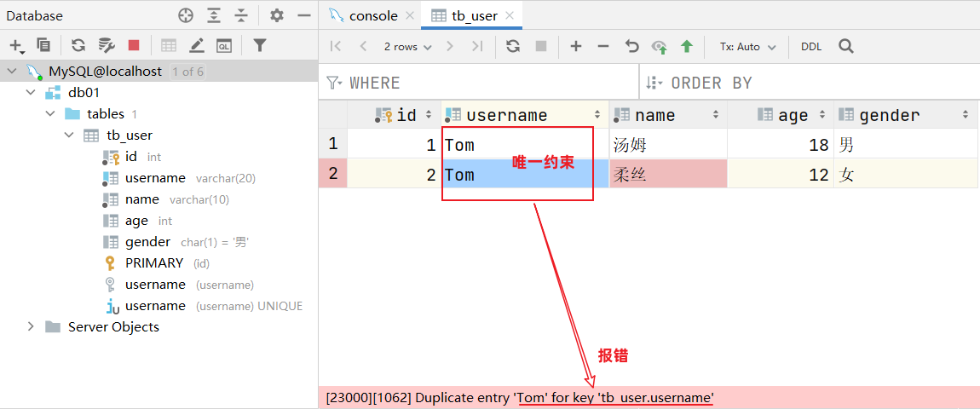This screenshot has height=409, width=980.
Task: Select the PRIMARY key in the tree
Action: (x=153, y=263)
